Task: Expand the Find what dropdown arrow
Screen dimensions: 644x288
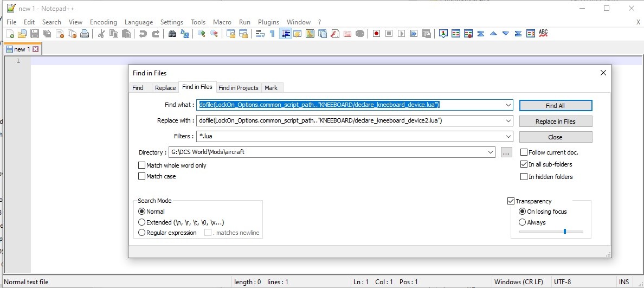Action: pos(509,105)
